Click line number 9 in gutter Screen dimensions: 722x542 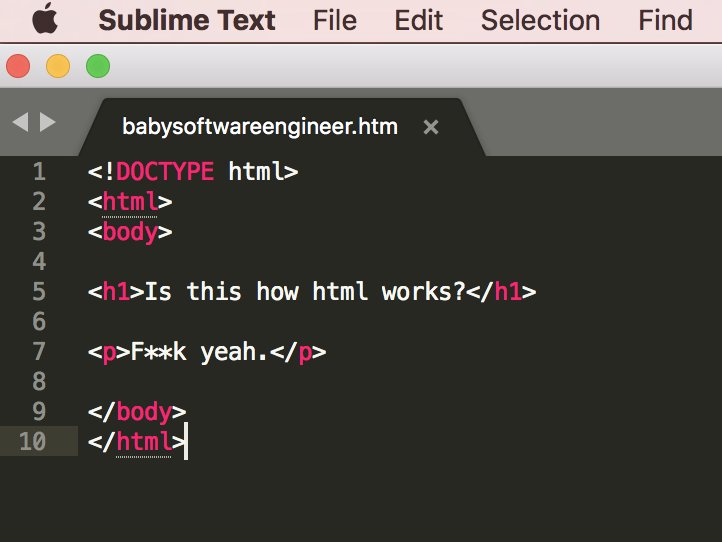(x=40, y=411)
